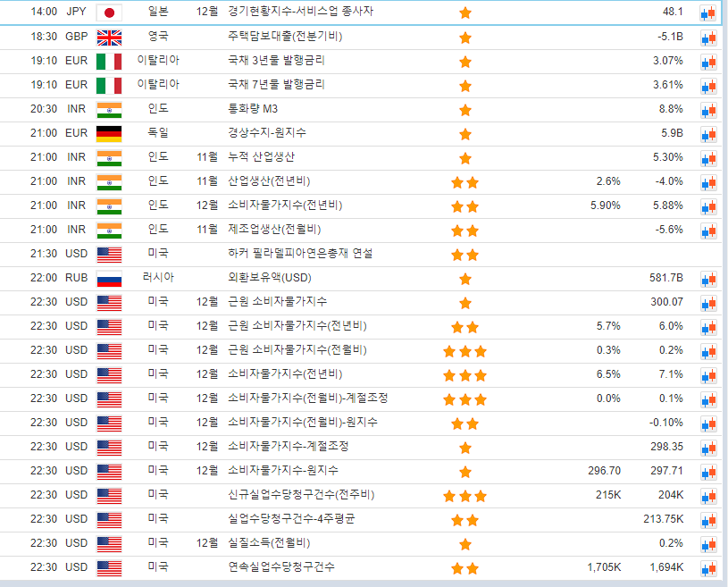Open 누적 산업생산 event details

point(261,157)
